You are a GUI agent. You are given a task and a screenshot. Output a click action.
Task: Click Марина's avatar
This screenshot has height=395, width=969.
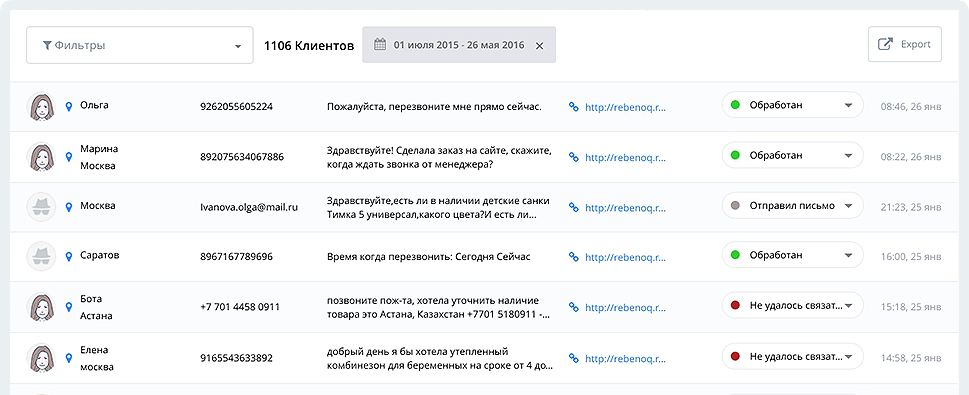coord(41,156)
